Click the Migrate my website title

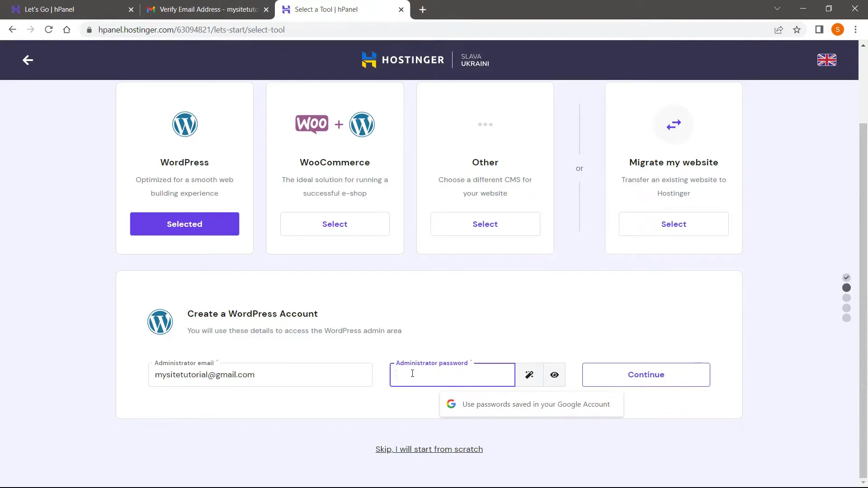click(x=674, y=162)
